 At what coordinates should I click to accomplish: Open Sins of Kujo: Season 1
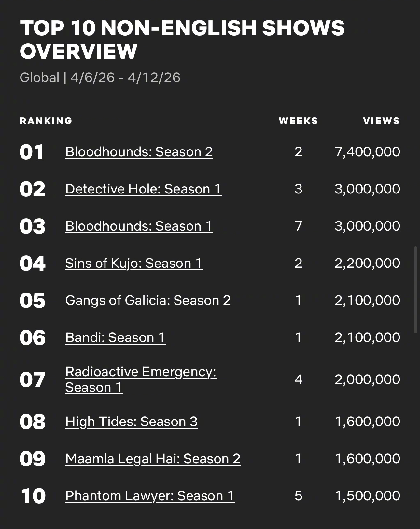(x=134, y=263)
